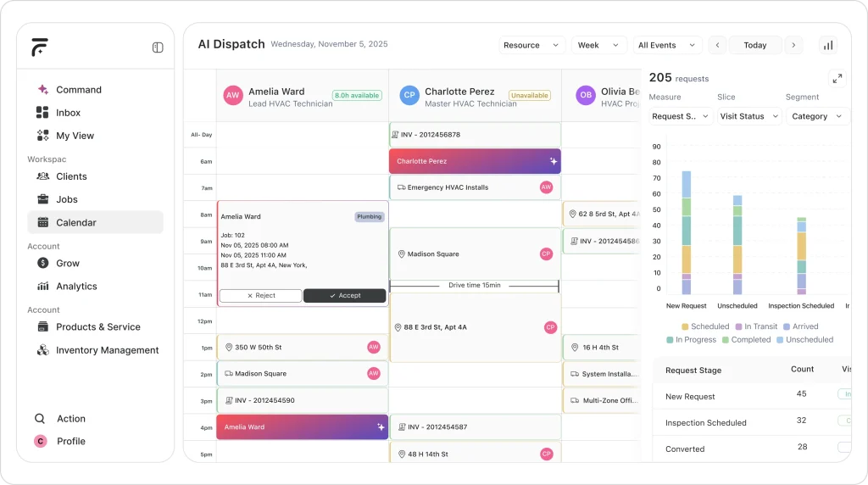Open the Analytics bar chart icon

pyautogui.click(x=42, y=287)
